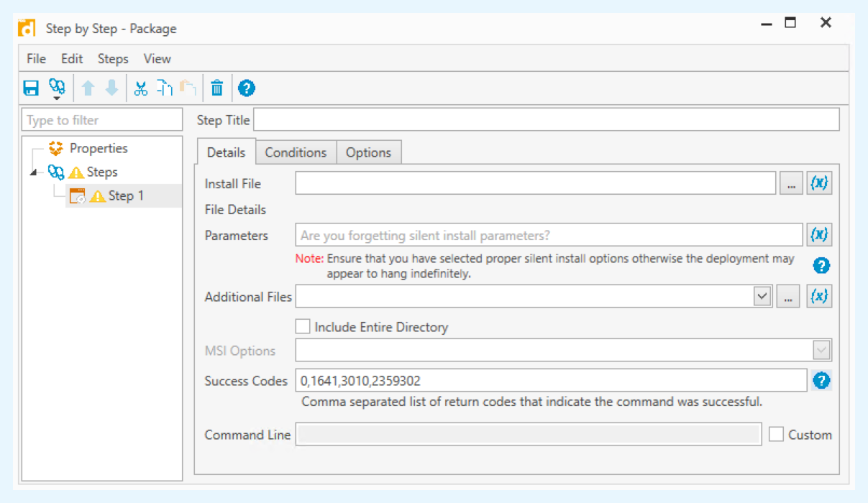Image resolution: width=868 pixels, height=503 pixels.
Task: Open the MSI Options dropdown
Action: 822,351
